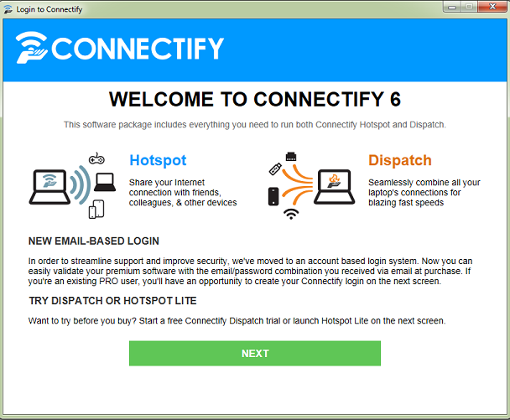This screenshot has width=510, height=420.
Task: Click the CONNECTIFY wordmark text in banner
Action: 138,49
